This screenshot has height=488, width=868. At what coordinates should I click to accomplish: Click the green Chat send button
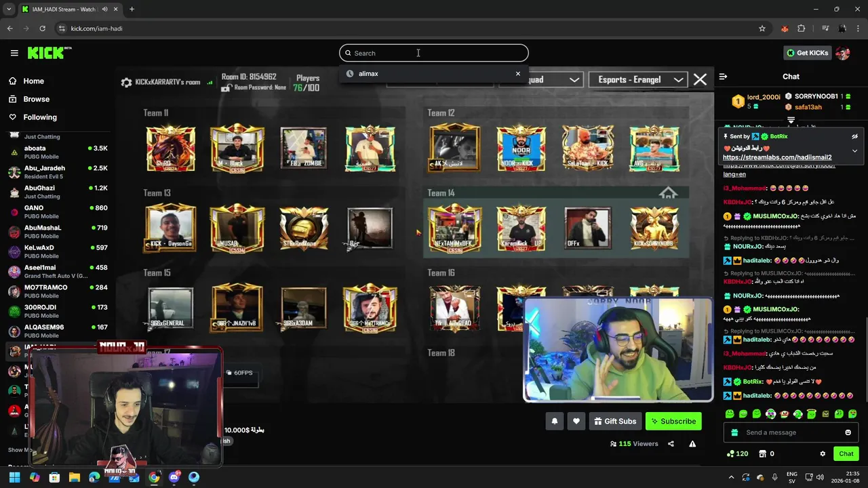(x=846, y=453)
